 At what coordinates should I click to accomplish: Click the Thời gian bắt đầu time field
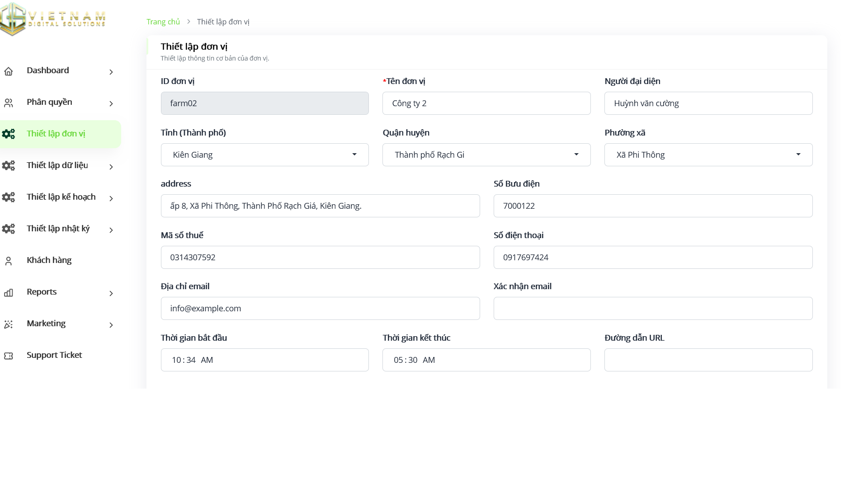coord(264,360)
